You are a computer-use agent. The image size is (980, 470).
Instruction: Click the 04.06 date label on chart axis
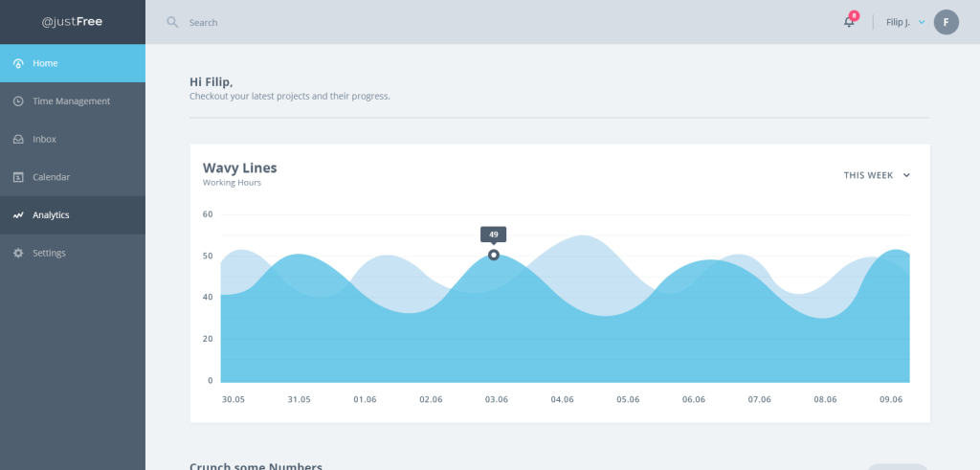point(562,399)
